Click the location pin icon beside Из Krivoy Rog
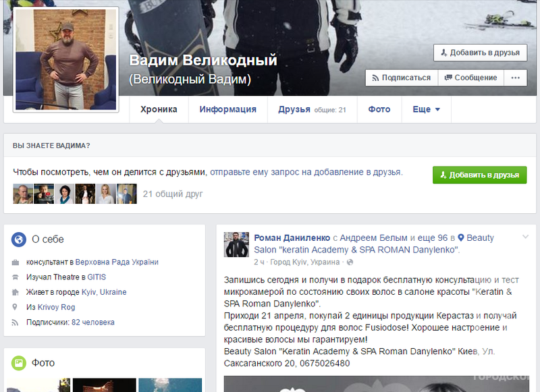The image size is (540, 392). click(16, 307)
